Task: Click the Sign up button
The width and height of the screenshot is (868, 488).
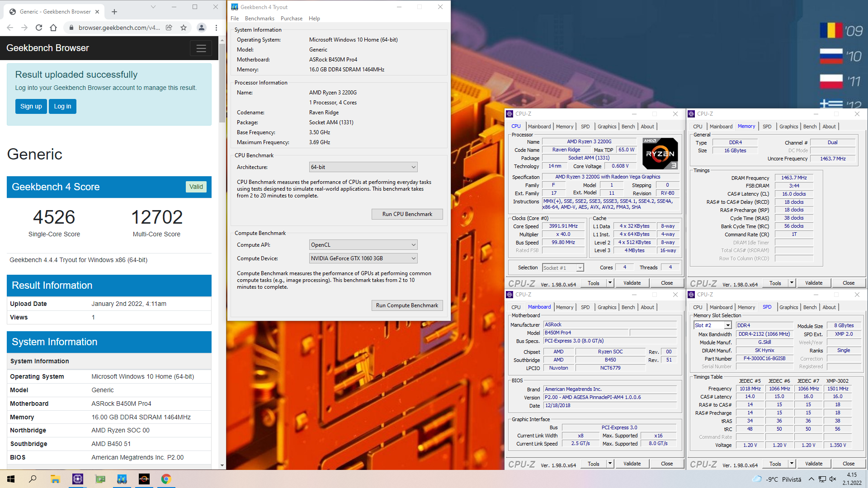Action: [x=31, y=106]
